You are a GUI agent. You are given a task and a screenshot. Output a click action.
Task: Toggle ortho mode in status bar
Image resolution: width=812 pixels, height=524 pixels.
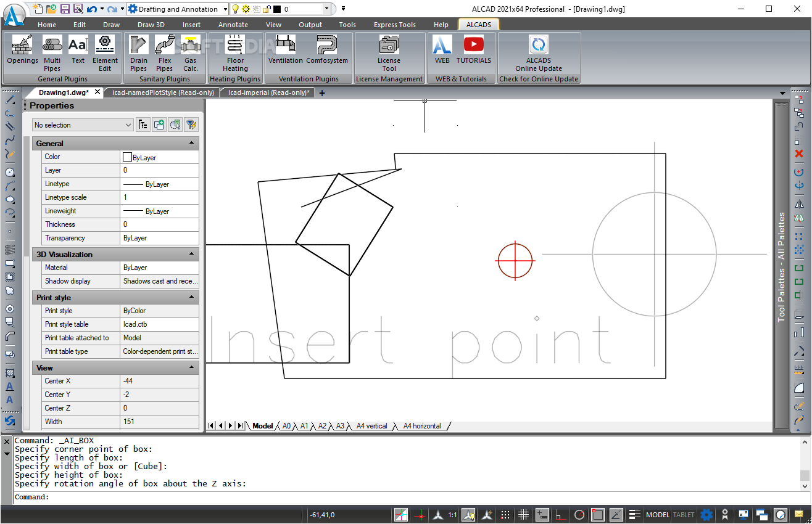pyautogui.click(x=561, y=515)
